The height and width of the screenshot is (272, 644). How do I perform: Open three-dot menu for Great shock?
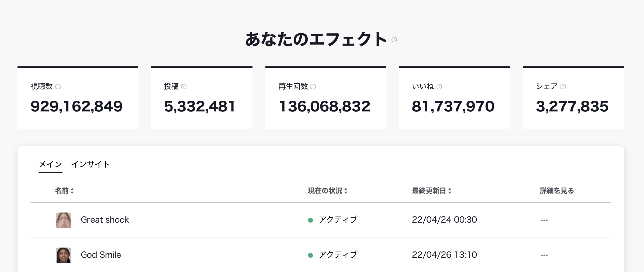(x=544, y=220)
